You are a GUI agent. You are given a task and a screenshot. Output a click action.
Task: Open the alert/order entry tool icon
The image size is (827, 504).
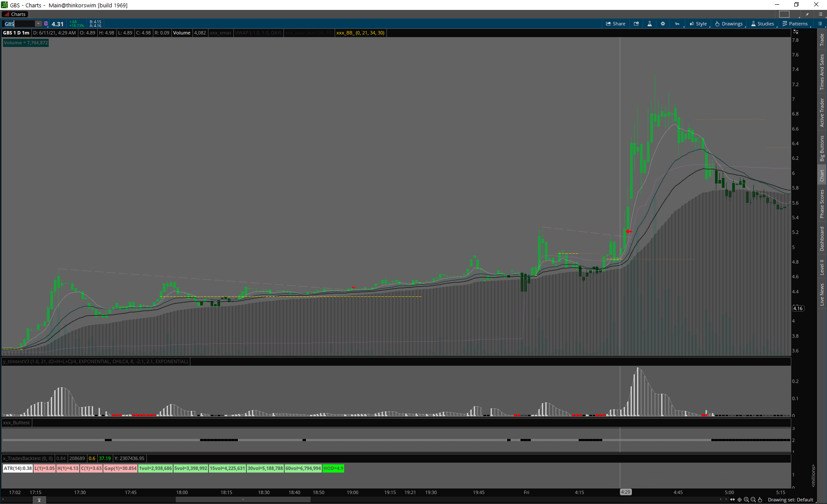point(636,24)
